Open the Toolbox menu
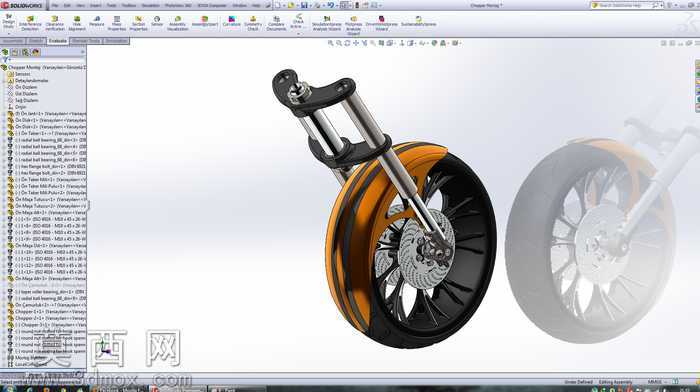700x392 pixels. 129,5
